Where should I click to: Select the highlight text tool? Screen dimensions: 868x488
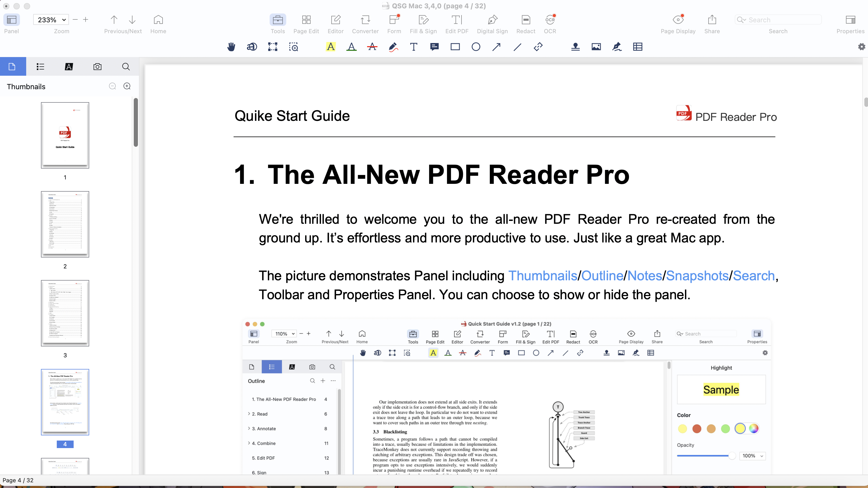pyautogui.click(x=331, y=47)
